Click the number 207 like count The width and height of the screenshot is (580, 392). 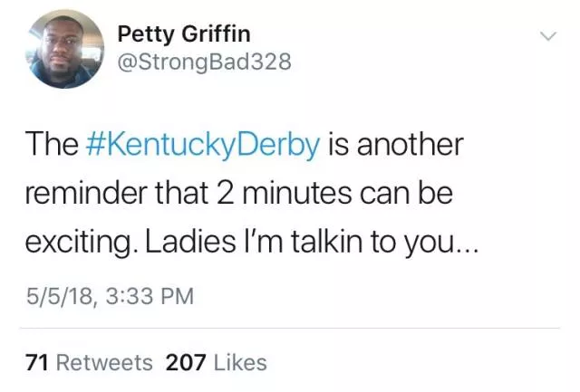click(x=187, y=363)
